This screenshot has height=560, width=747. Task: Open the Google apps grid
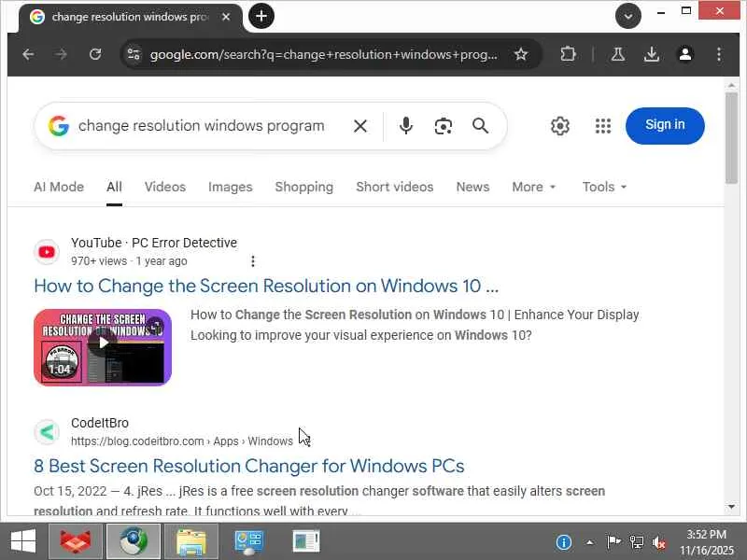click(x=602, y=126)
